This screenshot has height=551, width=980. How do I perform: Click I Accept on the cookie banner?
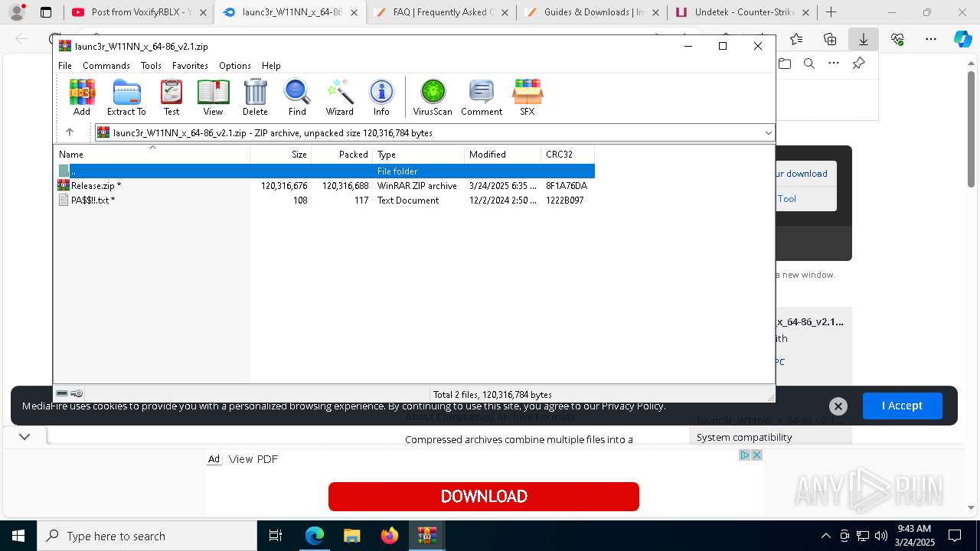pyautogui.click(x=902, y=406)
